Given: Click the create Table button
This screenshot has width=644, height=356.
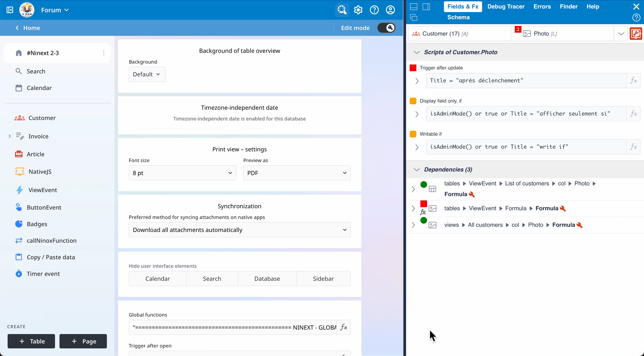Looking at the screenshot, I should point(31,341).
